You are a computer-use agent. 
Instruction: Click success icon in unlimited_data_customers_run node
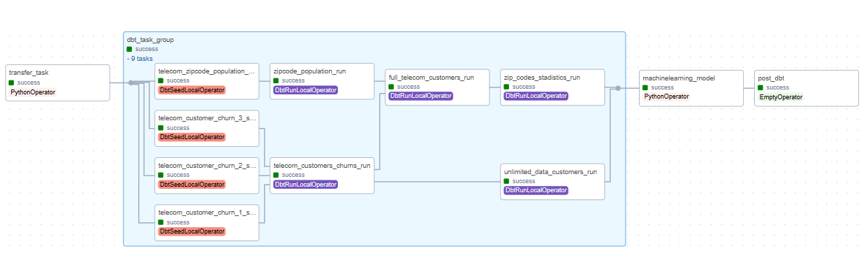click(506, 181)
